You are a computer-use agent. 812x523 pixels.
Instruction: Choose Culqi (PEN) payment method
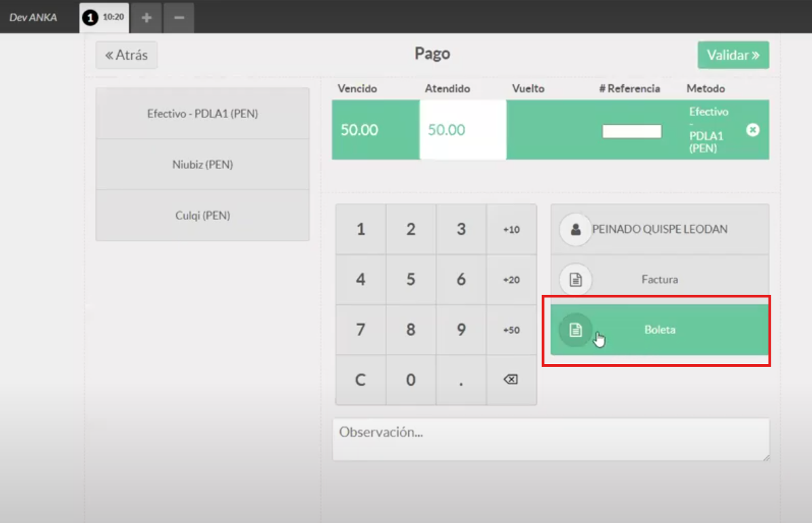(x=202, y=215)
